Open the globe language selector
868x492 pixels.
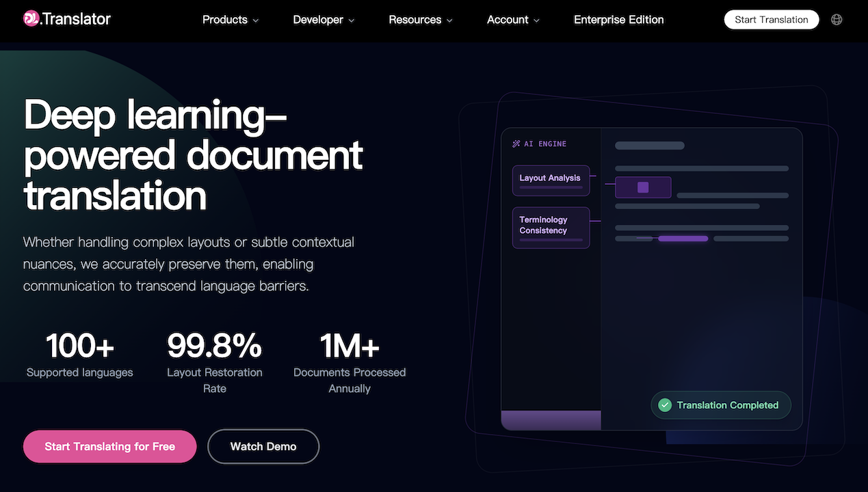[x=837, y=20]
